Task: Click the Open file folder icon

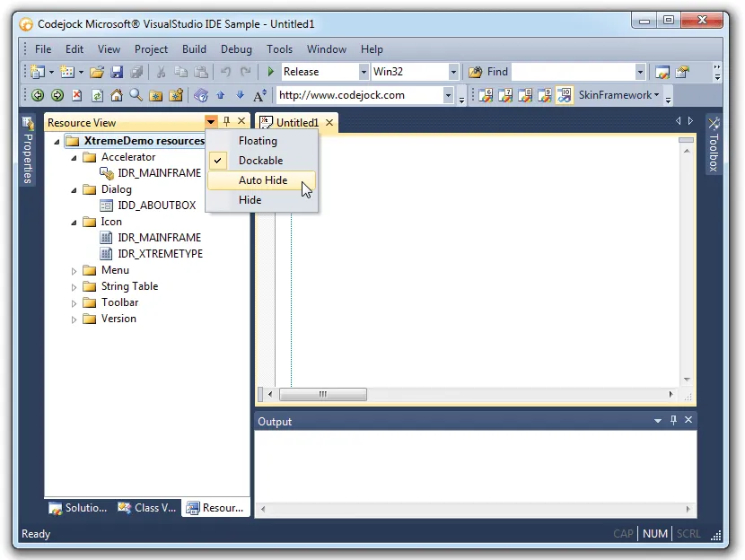Action: pos(97,72)
